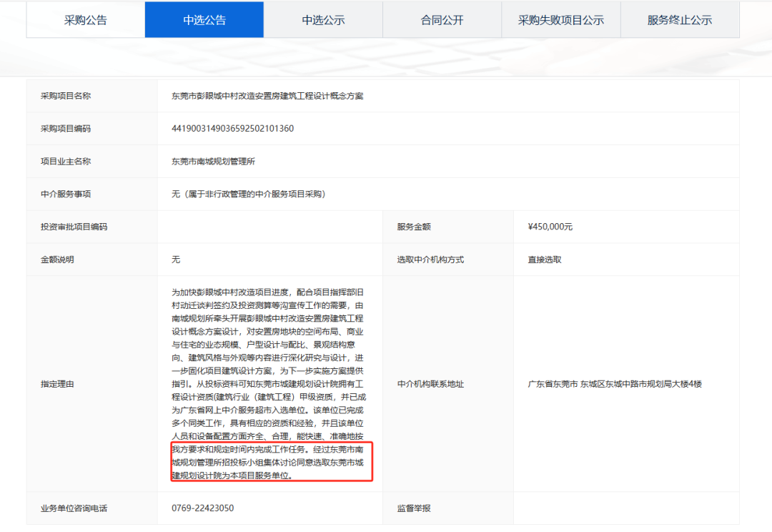This screenshot has width=772, height=532.
Task: Switch to the 采购公告 tab
Action: 85,19
